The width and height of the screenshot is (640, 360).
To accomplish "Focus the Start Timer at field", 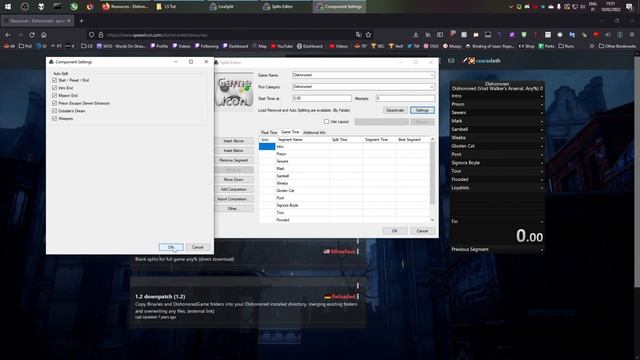I will click(x=322, y=98).
